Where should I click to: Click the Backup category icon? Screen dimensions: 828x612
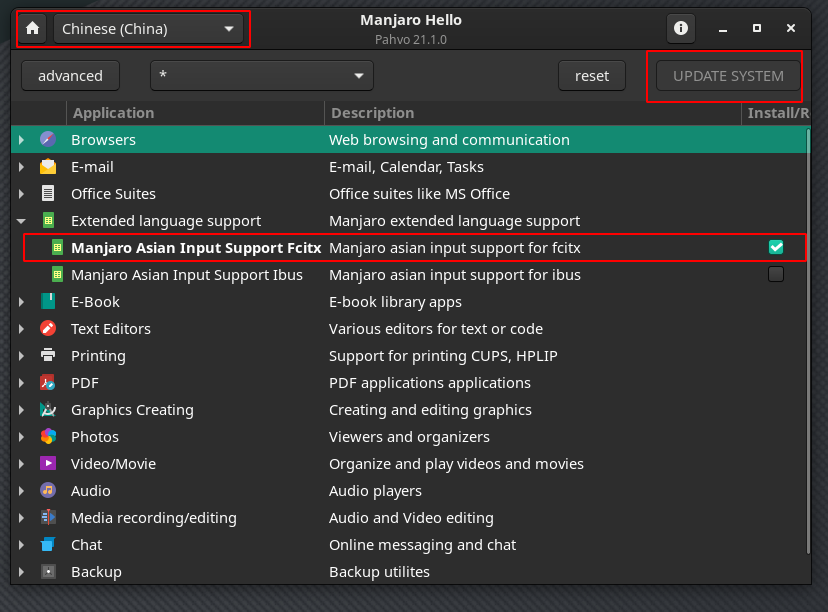tap(48, 571)
